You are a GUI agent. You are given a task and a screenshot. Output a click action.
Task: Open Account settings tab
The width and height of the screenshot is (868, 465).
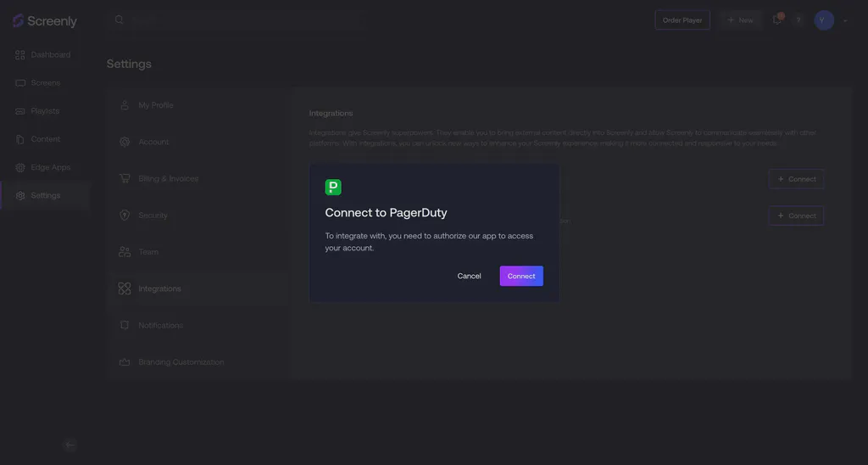(x=197, y=142)
